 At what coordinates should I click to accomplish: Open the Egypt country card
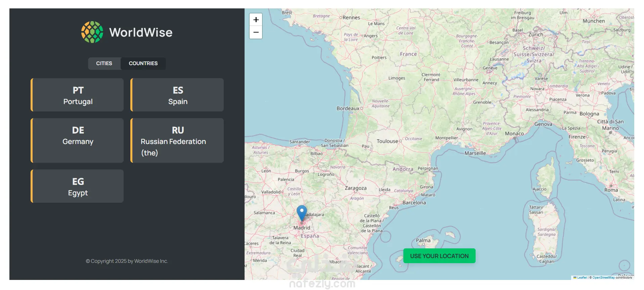pos(78,186)
